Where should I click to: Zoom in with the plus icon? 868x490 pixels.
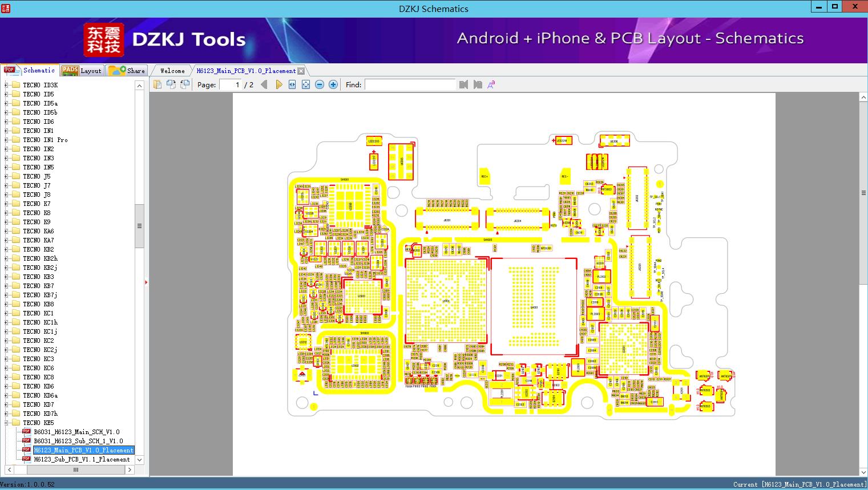[x=333, y=84]
